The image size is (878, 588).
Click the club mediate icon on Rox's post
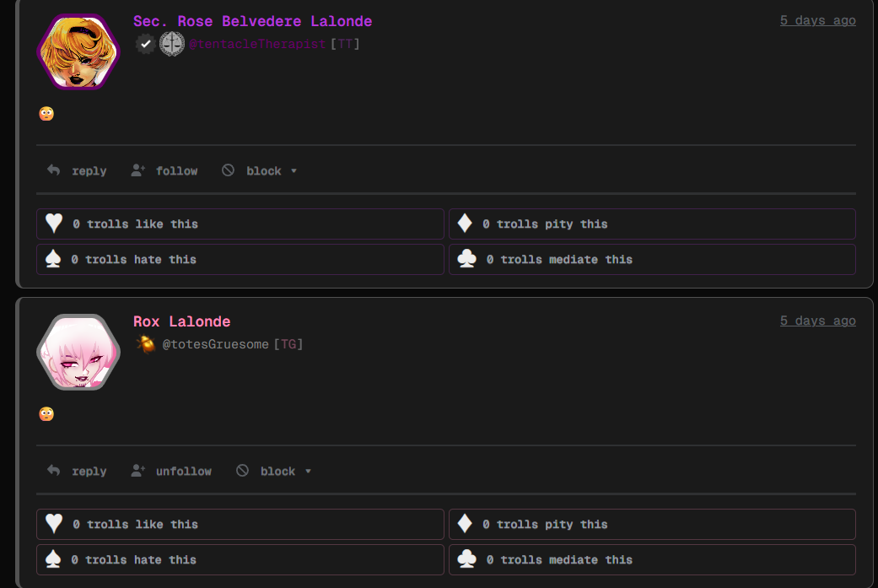466,559
